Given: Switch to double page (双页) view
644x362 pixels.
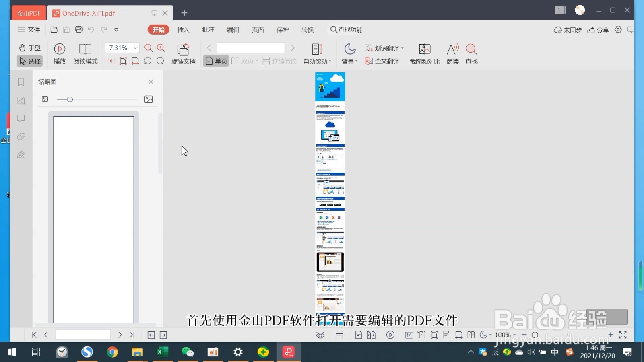Looking at the screenshot, I should pos(244,61).
